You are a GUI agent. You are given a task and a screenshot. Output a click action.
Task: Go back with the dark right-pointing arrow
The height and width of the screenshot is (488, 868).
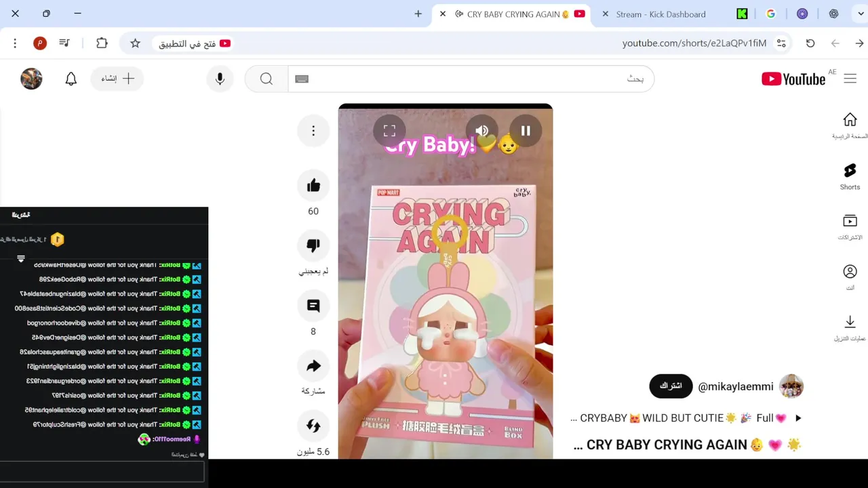coord(859,43)
